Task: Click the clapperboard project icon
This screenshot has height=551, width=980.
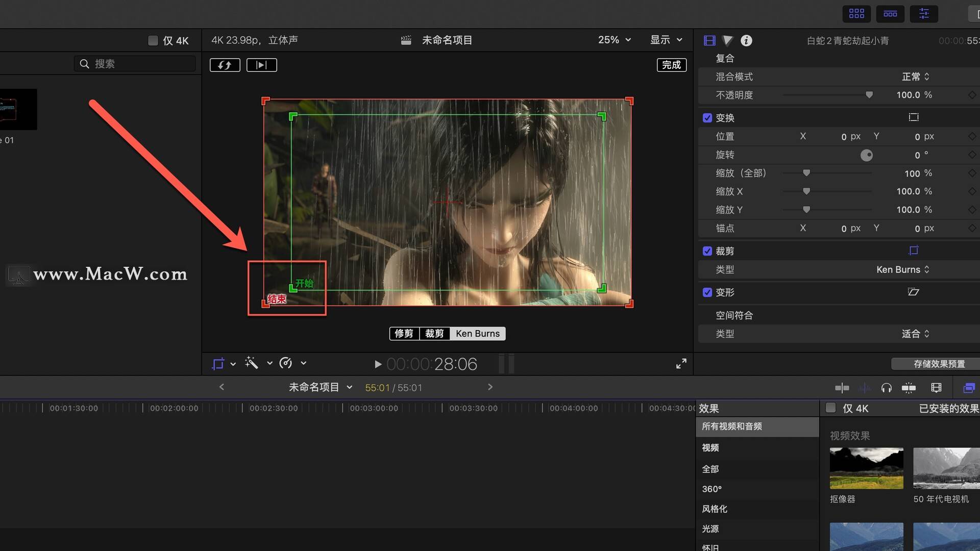Action: coord(406,40)
